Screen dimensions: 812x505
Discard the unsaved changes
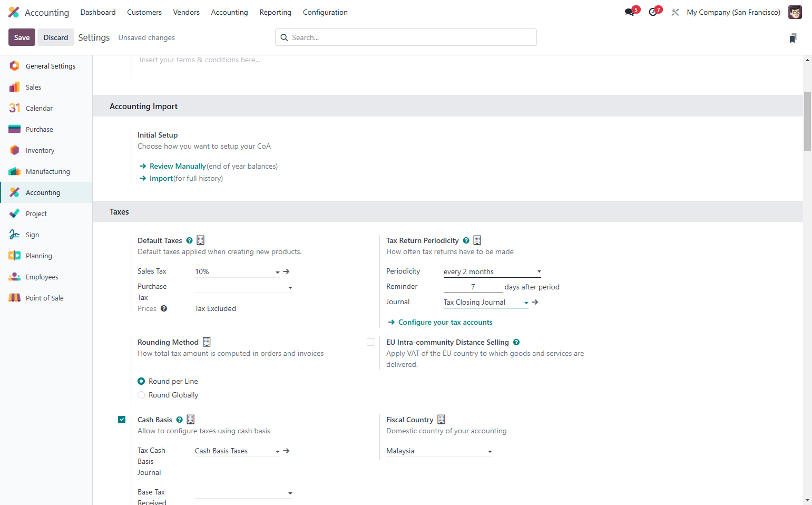click(x=56, y=37)
